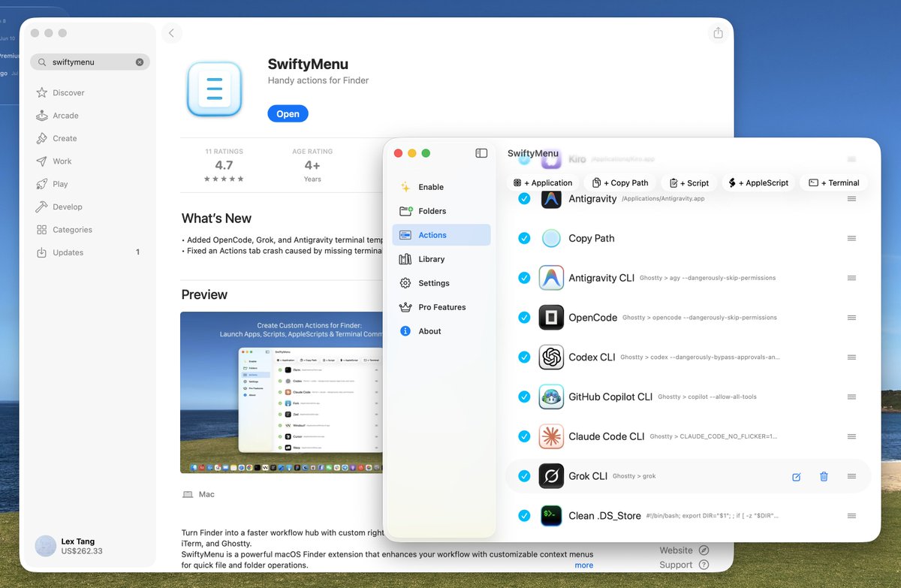Uncheck the Copy Path action
This screenshot has height=588, width=901.
click(524, 238)
